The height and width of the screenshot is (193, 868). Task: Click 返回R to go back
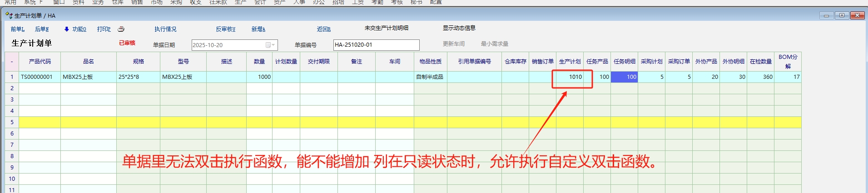tap(323, 29)
